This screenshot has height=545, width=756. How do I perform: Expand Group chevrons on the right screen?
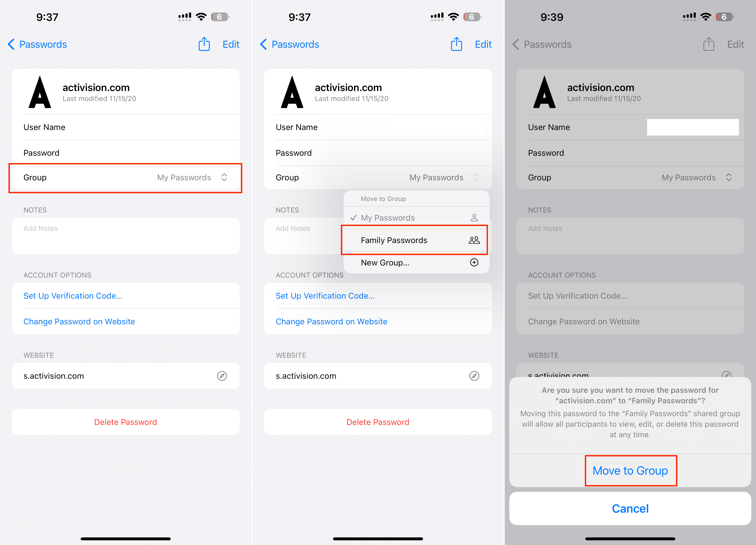(729, 177)
